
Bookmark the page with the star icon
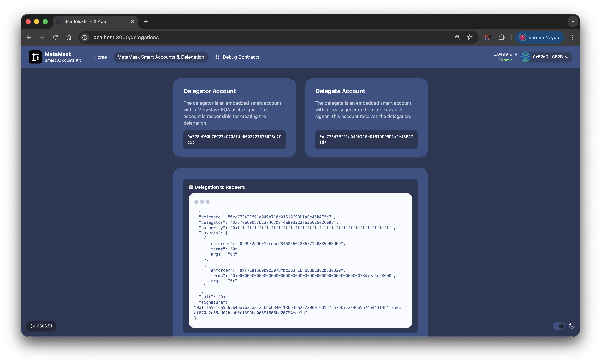tap(470, 37)
